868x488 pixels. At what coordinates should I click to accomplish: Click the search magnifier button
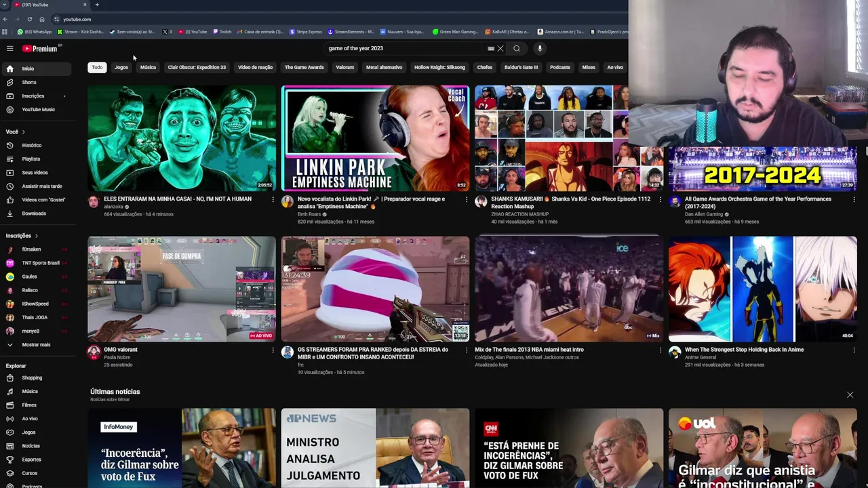point(517,48)
